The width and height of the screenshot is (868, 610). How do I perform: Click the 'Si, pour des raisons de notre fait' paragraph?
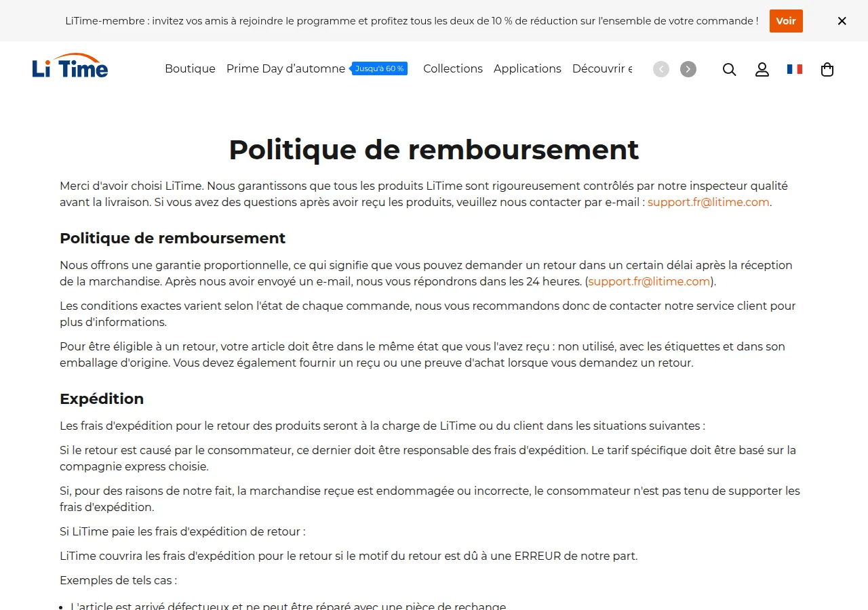[430, 499]
